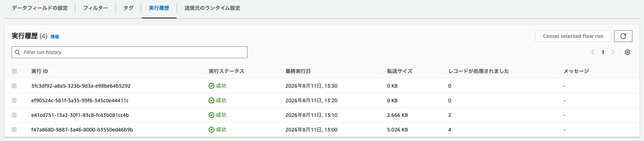Click the refresh run history icon button
The height and width of the screenshot is (141, 644).
pos(623,36)
